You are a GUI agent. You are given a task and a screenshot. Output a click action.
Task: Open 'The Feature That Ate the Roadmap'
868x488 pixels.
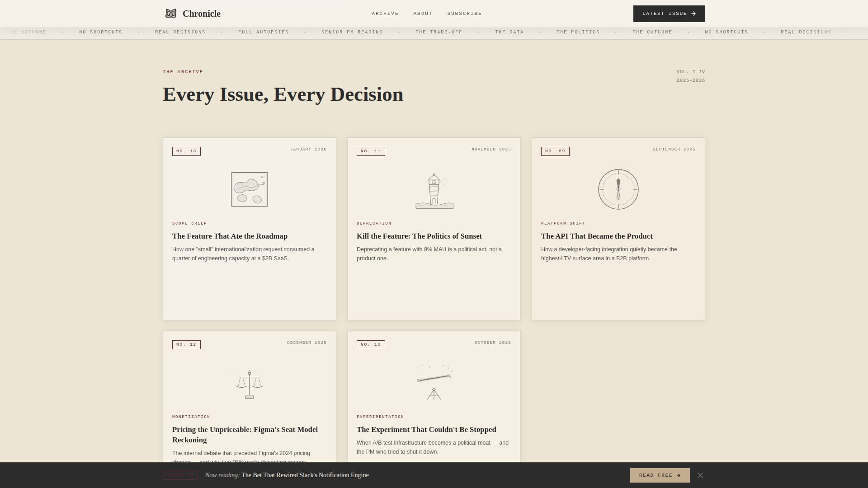point(230,236)
